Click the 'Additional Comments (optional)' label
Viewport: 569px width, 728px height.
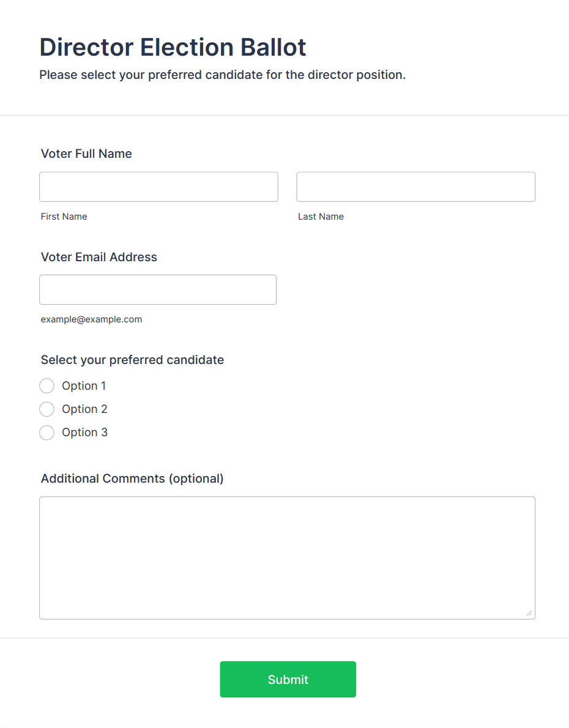[x=132, y=478]
